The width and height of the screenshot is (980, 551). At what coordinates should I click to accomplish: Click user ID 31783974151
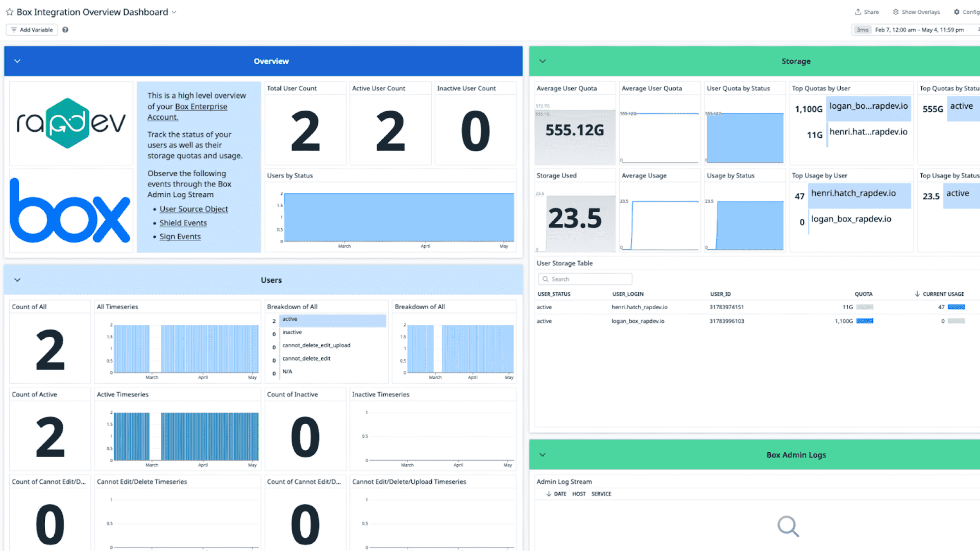tap(726, 307)
